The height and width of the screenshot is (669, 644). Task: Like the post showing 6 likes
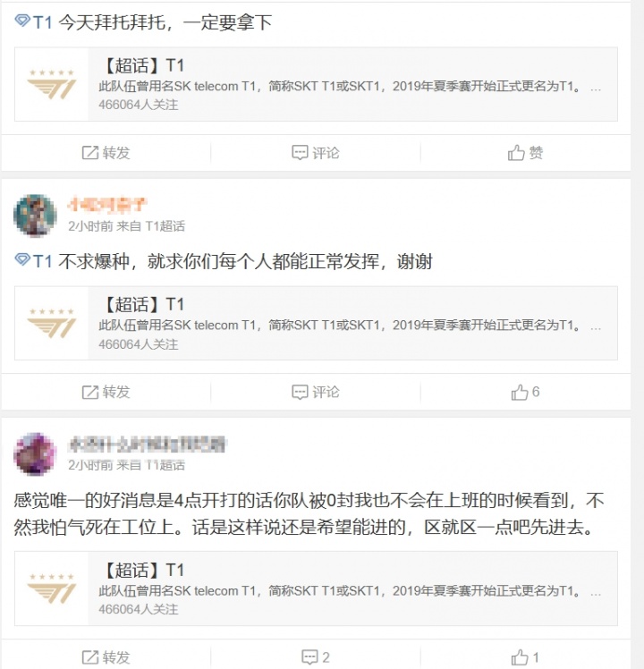pos(525,392)
